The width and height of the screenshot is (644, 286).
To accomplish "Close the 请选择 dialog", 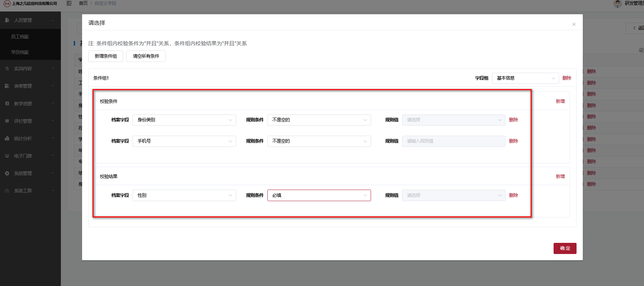I will pyautogui.click(x=574, y=24).
